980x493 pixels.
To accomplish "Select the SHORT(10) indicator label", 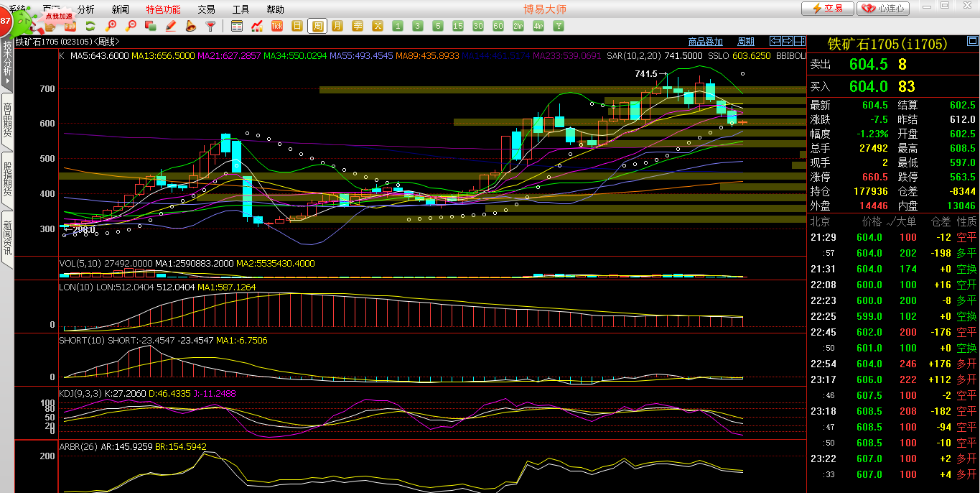I will (82, 340).
